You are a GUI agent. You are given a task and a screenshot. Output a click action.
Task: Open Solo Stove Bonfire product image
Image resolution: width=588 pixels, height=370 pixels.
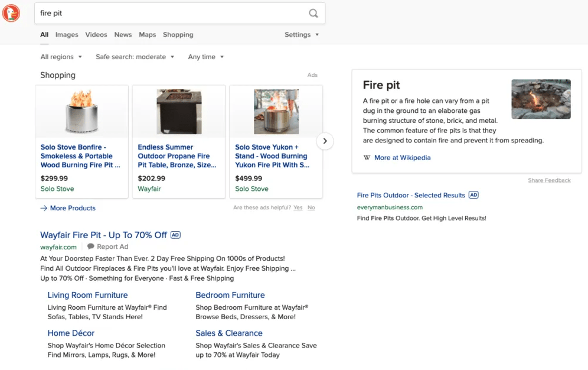(81, 112)
